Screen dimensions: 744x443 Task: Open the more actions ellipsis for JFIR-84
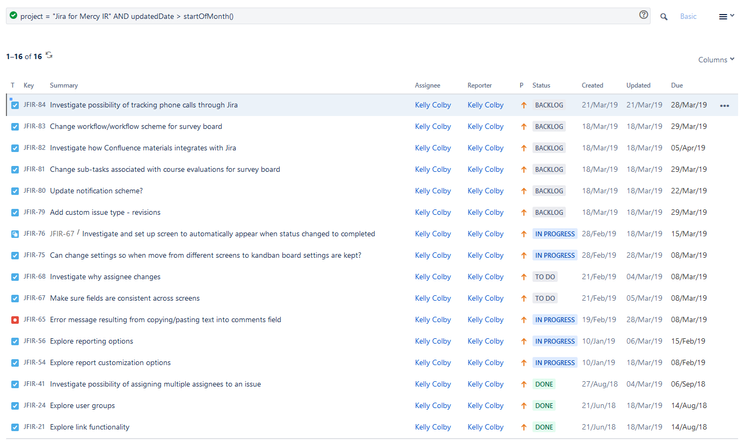tap(724, 106)
